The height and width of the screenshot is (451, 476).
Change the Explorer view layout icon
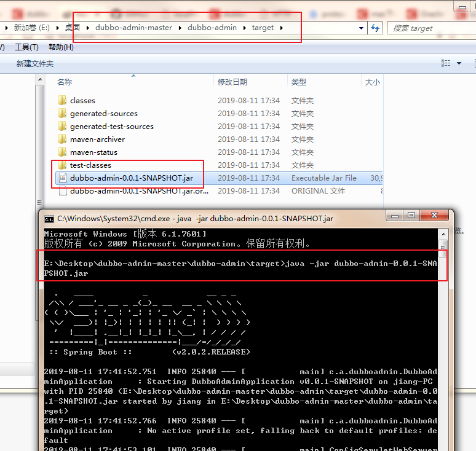(445, 63)
